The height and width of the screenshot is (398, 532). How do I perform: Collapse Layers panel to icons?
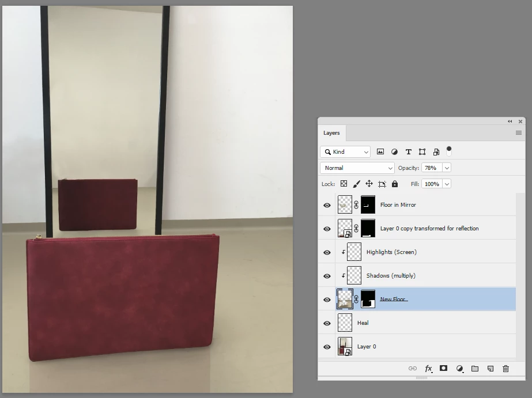tap(510, 122)
